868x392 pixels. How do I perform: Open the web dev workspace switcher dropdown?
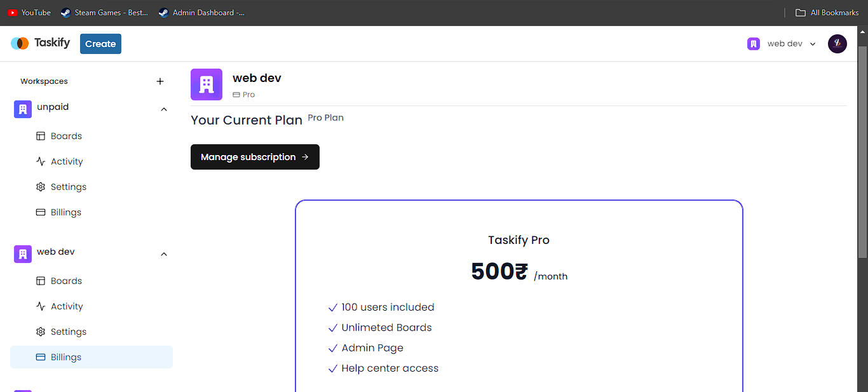782,44
